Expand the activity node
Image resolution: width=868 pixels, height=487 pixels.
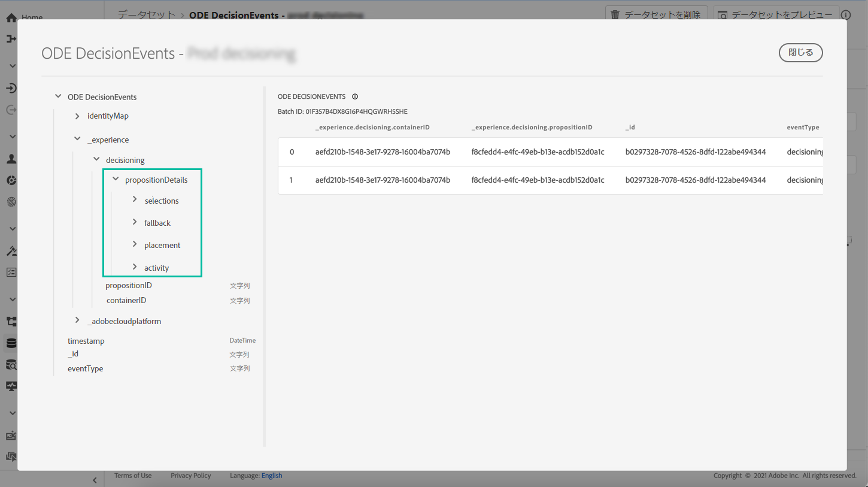(x=135, y=267)
